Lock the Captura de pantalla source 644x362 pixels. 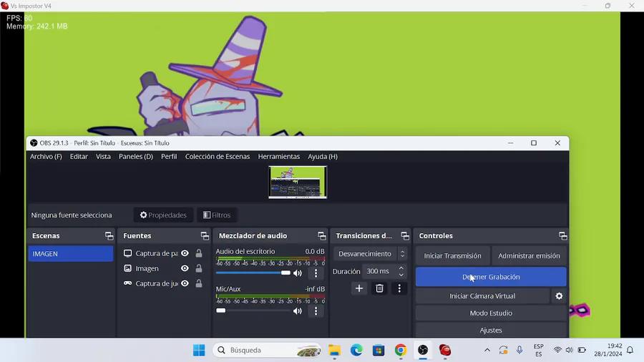click(x=199, y=253)
